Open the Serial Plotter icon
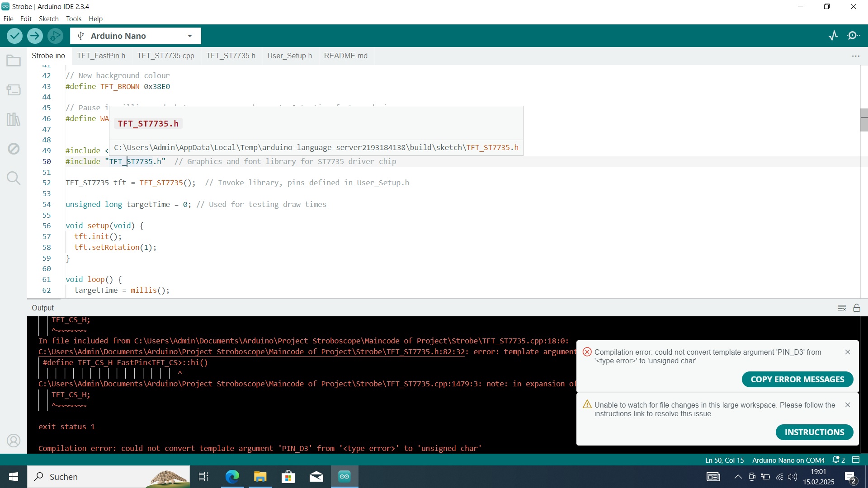Screen dimensions: 868x488 pyautogui.click(x=833, y=36)
